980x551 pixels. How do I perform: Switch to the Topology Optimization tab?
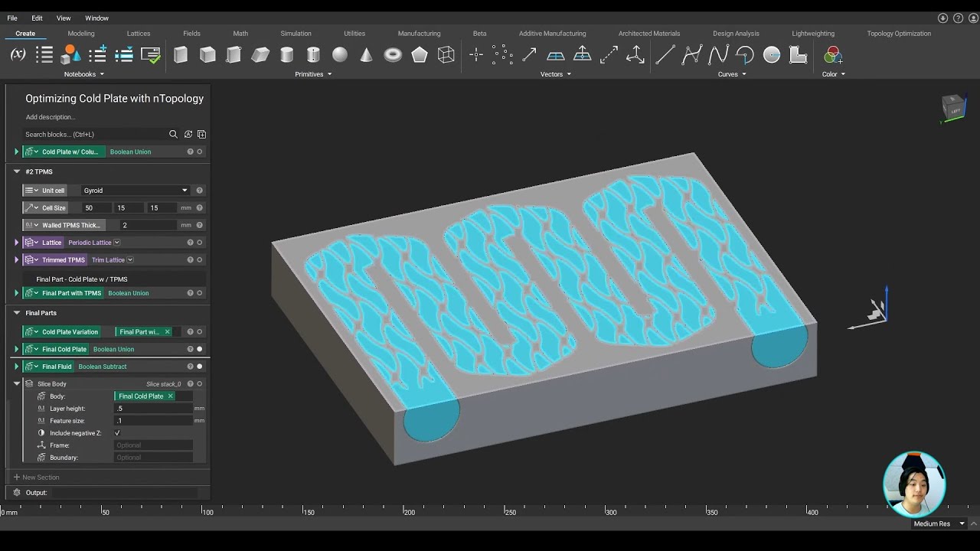[899, 33]
